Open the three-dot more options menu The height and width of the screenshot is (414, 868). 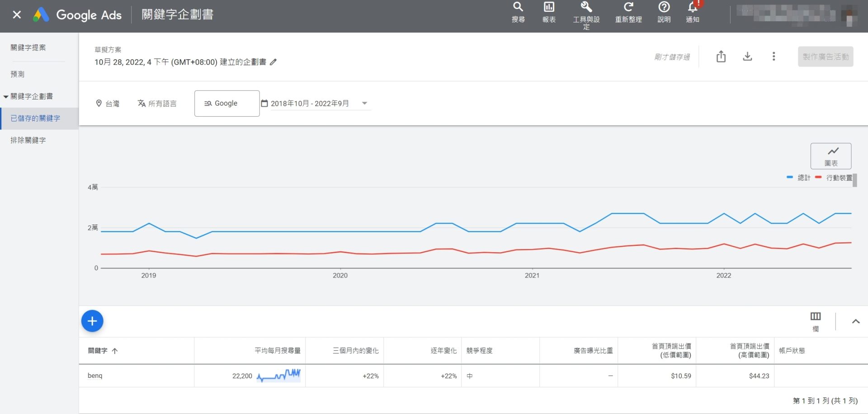(774, 56)
